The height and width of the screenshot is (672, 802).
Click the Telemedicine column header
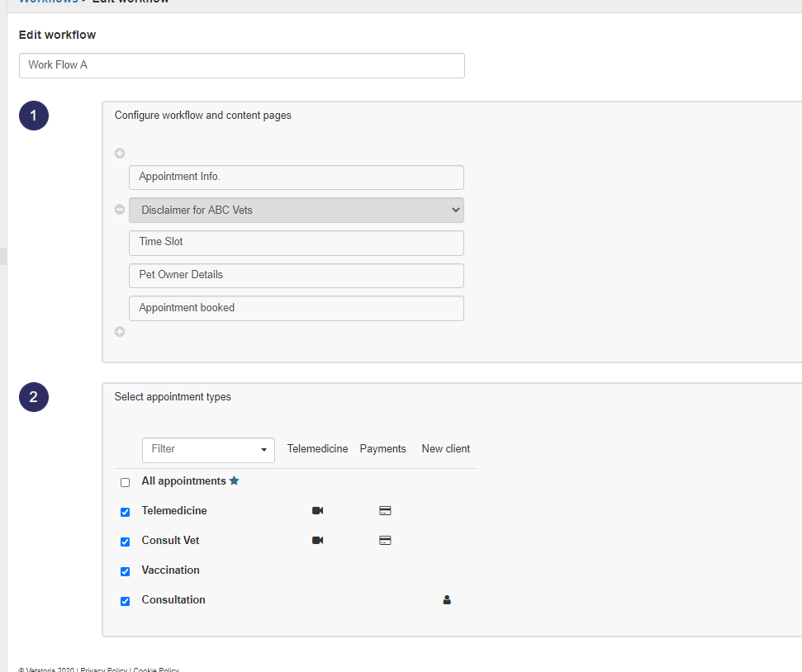coord(317,448)
